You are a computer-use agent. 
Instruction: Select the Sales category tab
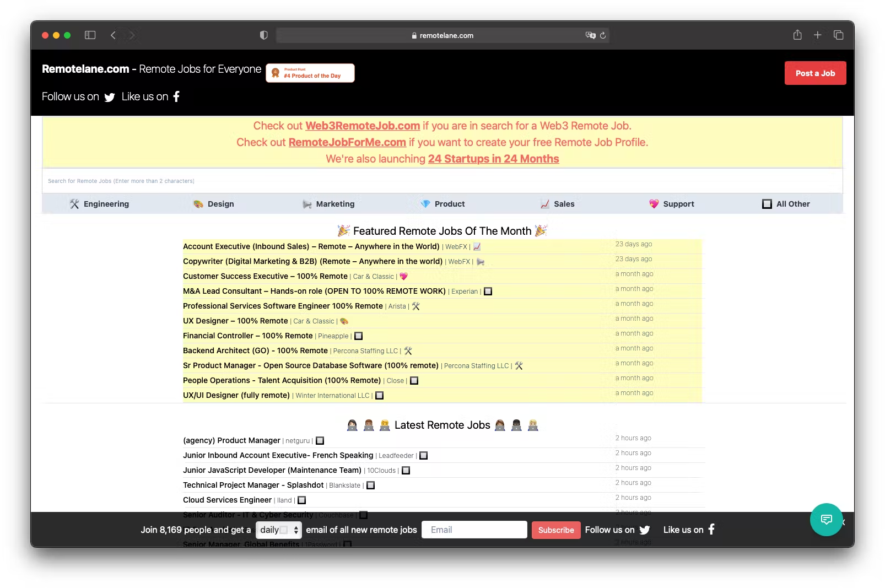click(x=557, y=204)
